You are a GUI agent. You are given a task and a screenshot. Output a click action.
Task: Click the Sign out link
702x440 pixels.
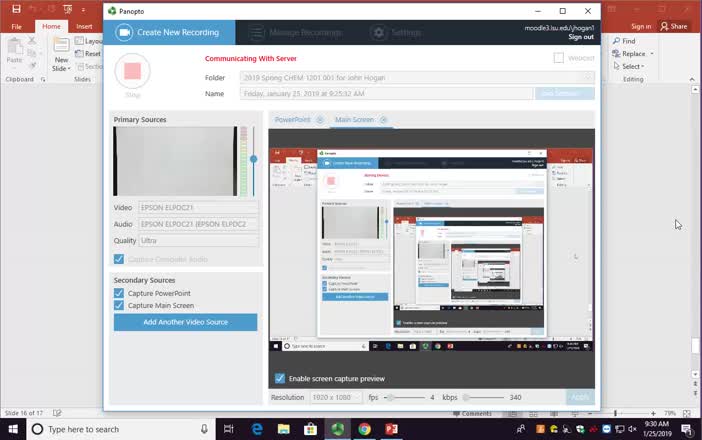click(x=581, y=37)
